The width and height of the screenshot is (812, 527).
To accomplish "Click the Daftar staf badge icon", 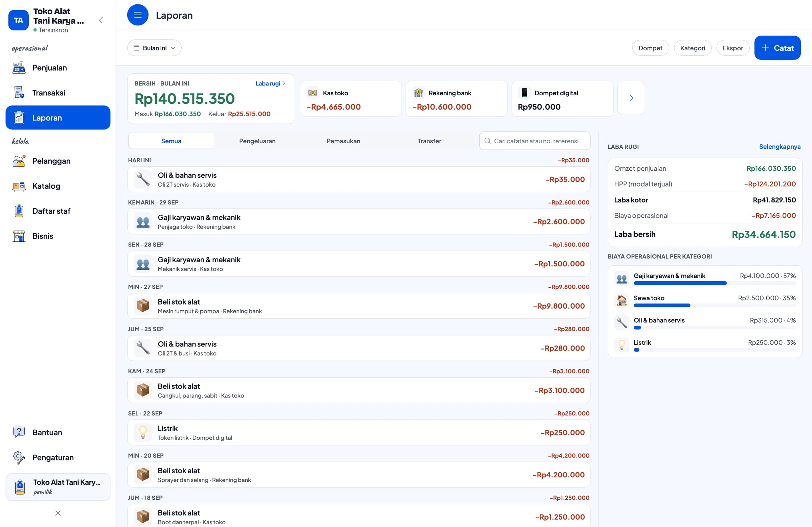I will 19,211.
